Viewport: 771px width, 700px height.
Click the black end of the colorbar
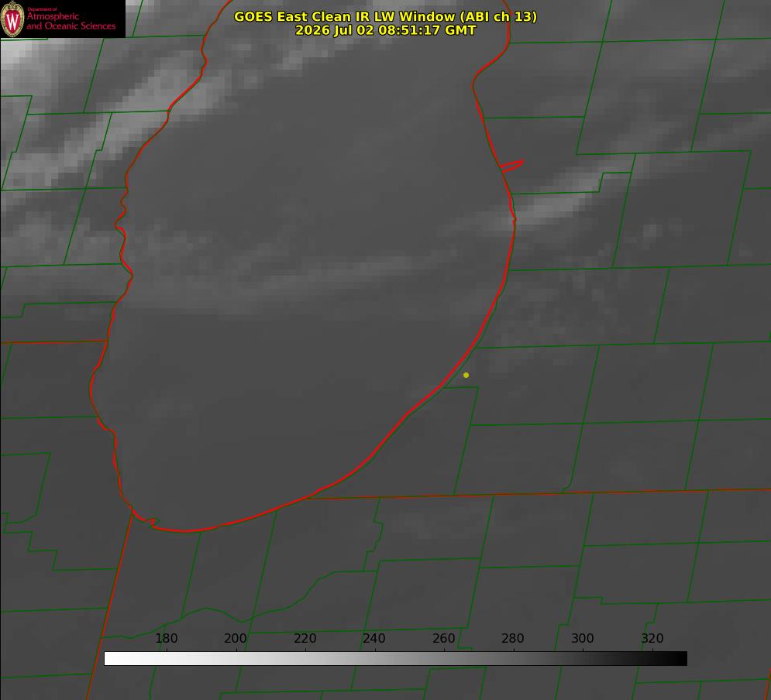point(680,659)
